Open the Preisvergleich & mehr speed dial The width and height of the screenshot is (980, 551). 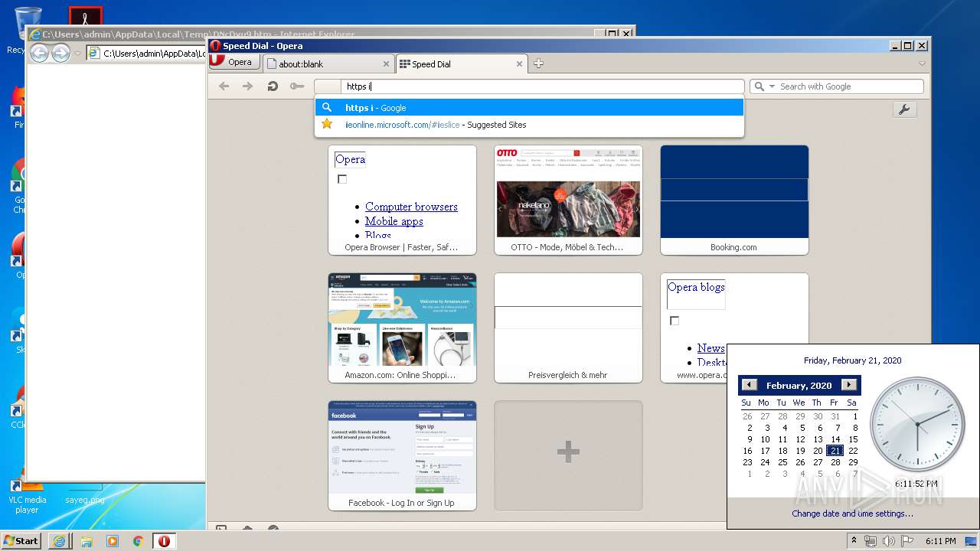568,328
